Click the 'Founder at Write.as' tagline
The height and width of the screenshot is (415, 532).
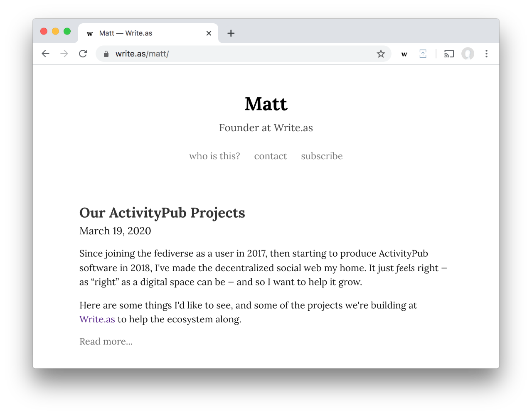point(266,128)
